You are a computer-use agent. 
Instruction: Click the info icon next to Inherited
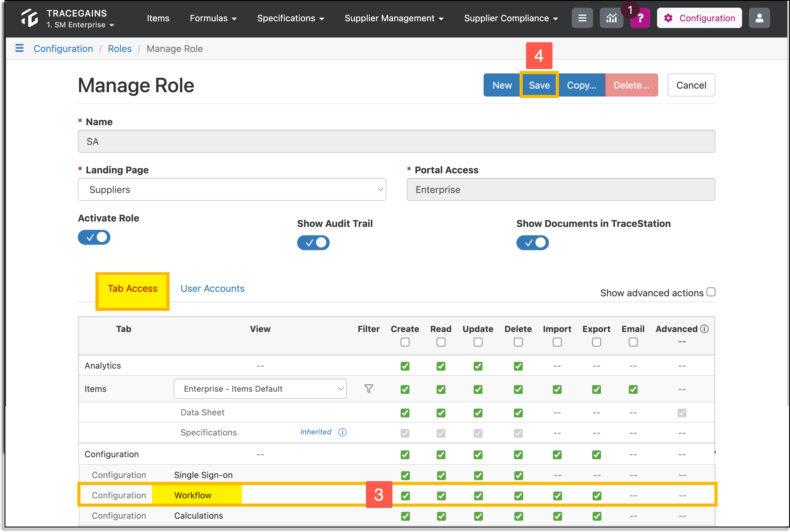[x=342, y=432]
